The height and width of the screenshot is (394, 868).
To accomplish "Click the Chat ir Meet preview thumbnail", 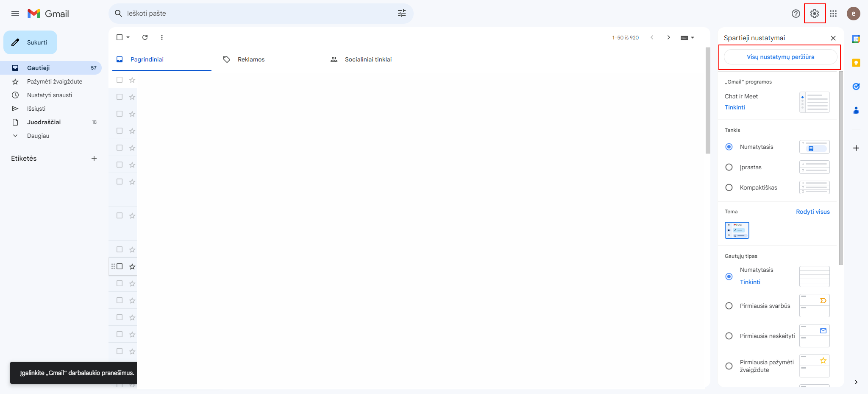I will (x=814, y=102).
